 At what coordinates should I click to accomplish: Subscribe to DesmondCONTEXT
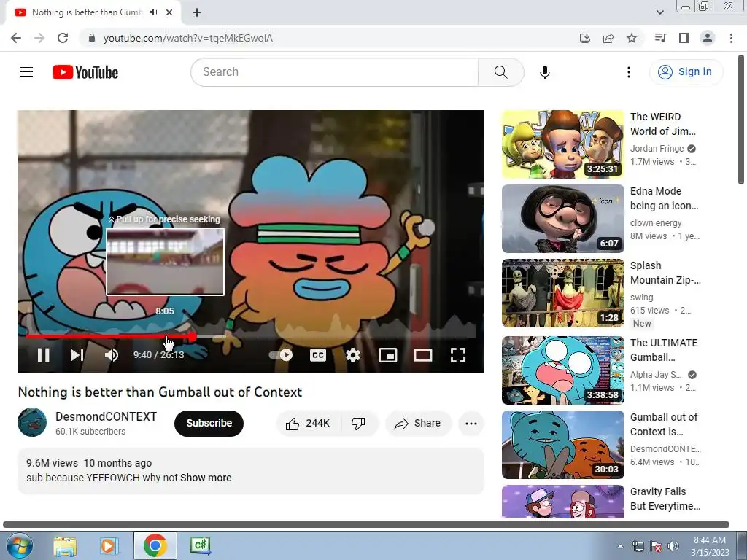[209, 424]
